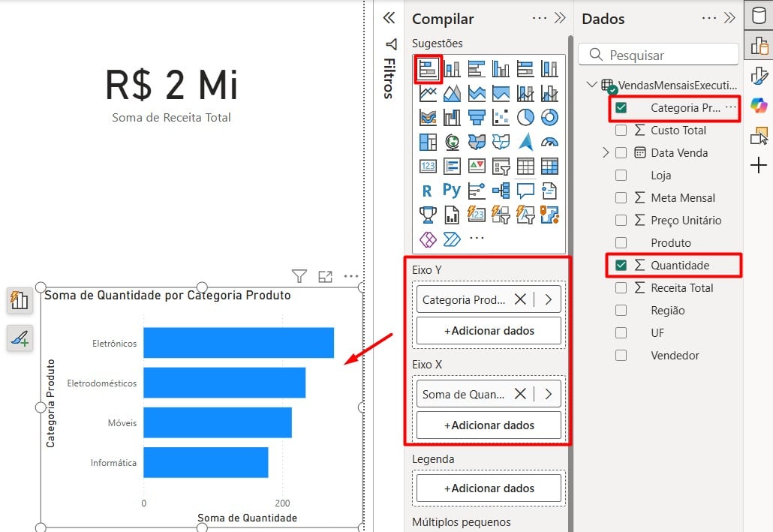Choose the KPI visual
Image resolution: width=773 pixels, height=532 pixels.
477,166
